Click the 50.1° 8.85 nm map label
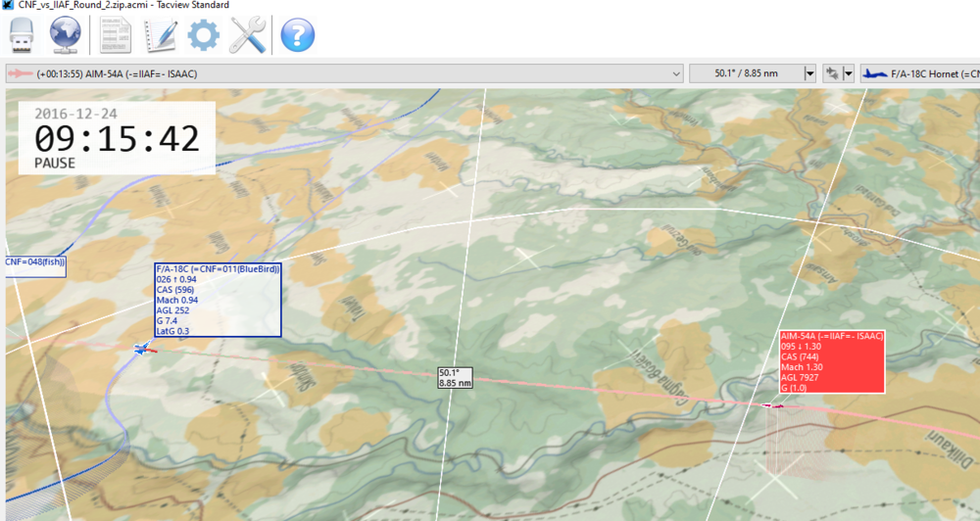 455,378
